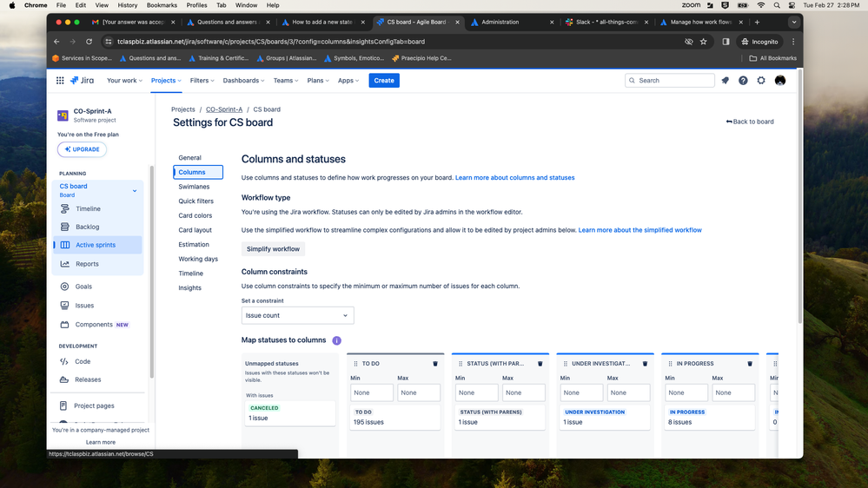Viewport: 868px width, 488px height.
Task: Click the Create button
Action: pyautogui.click(x=384, y=80)
